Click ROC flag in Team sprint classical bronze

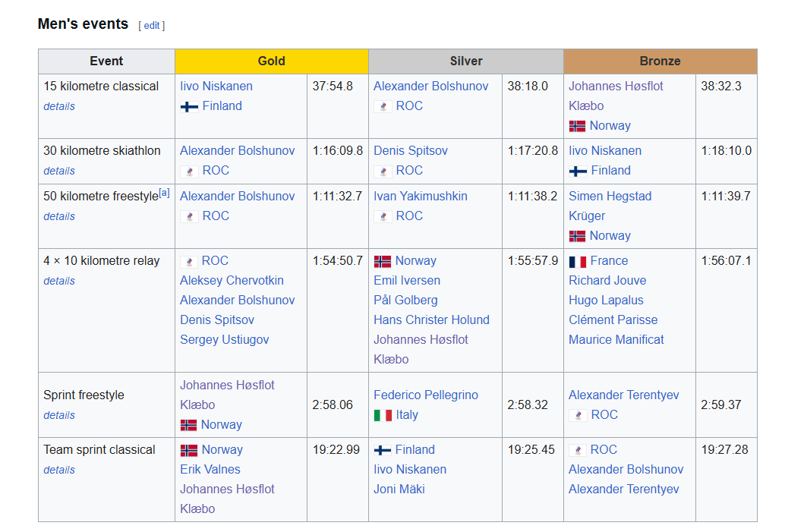(x=578, y=450)
